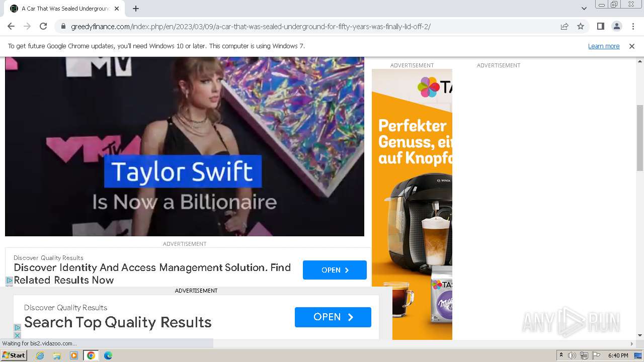The width and height of the screenshot is (644, 362).
Task: Open the Windows Start menu
Action: [14, 355]
